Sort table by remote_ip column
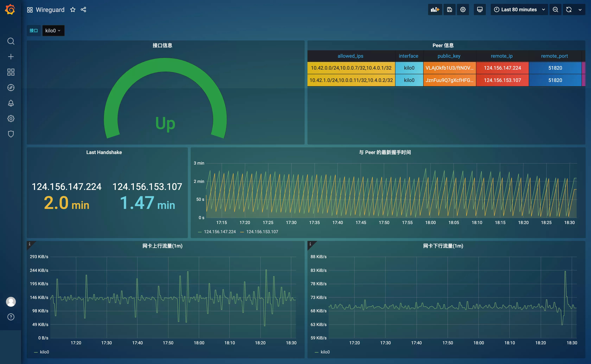The width and height of the screenshot is (591, 364). 502,56
